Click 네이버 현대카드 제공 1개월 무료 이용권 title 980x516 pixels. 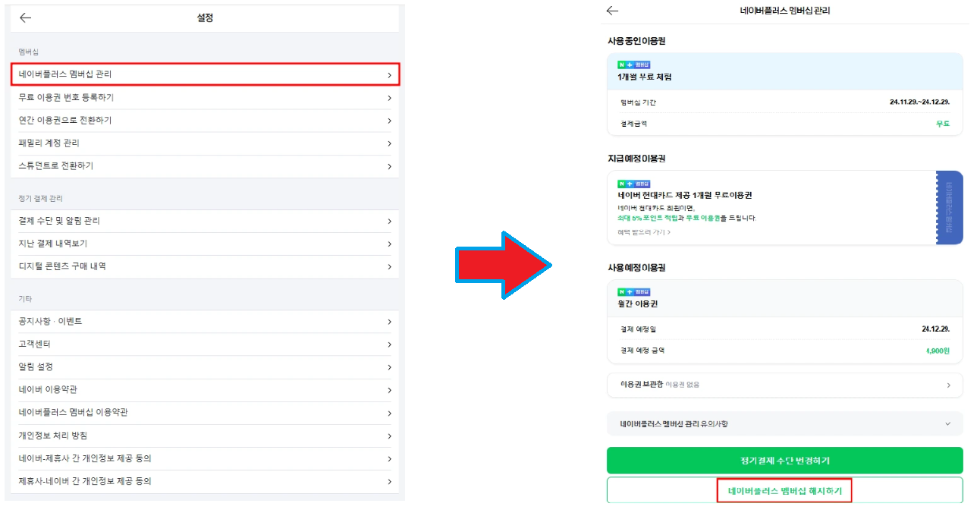[684, 196]
